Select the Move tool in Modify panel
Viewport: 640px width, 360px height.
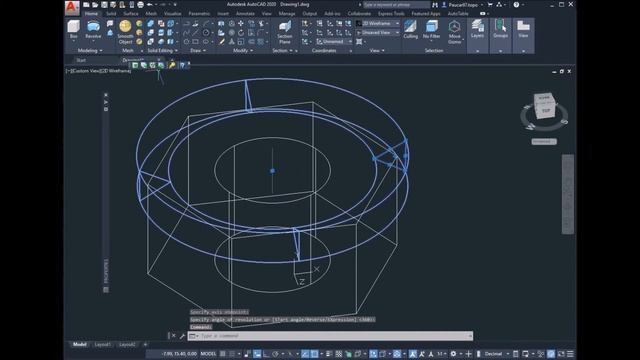pos(241,24)
